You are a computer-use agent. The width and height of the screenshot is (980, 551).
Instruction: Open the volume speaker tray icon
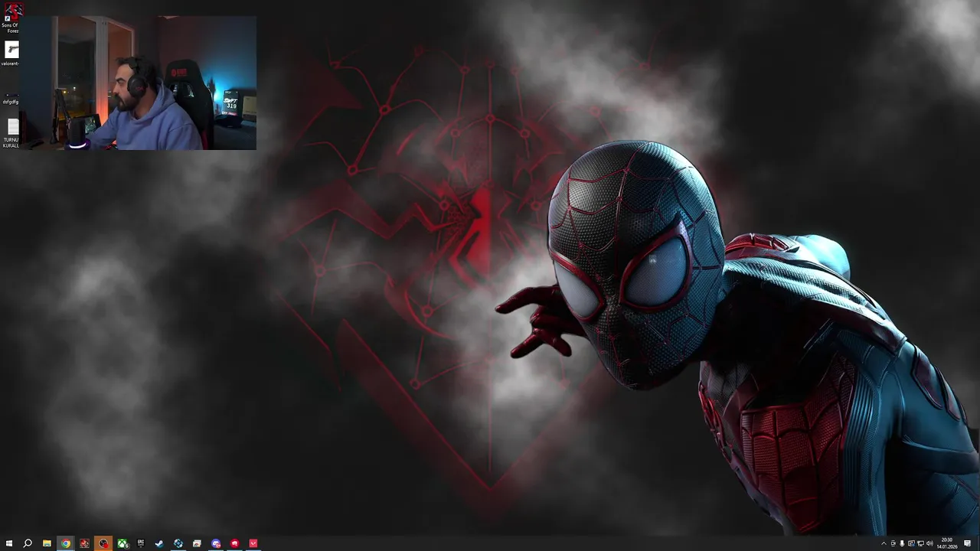tap(929, 543)
